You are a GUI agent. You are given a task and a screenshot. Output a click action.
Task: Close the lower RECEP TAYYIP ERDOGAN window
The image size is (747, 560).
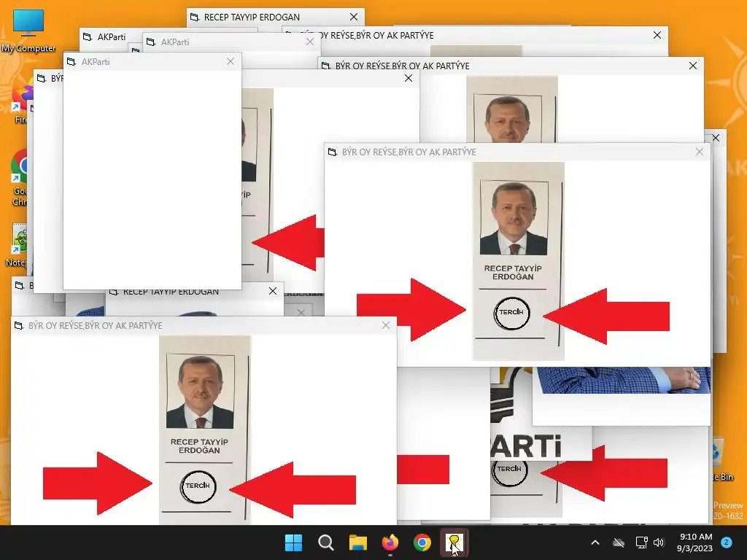pyautogui.click(x=273, y=291)
